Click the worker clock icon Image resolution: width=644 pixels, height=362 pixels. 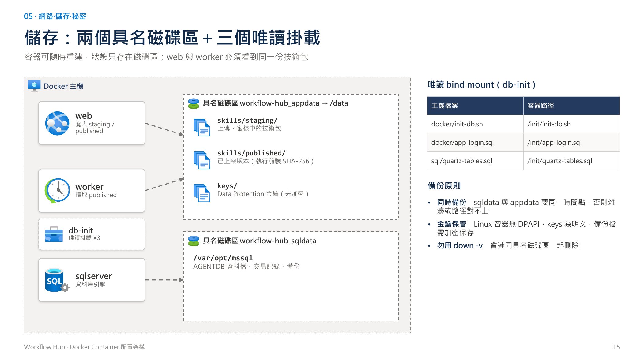(x=57, y=191)
